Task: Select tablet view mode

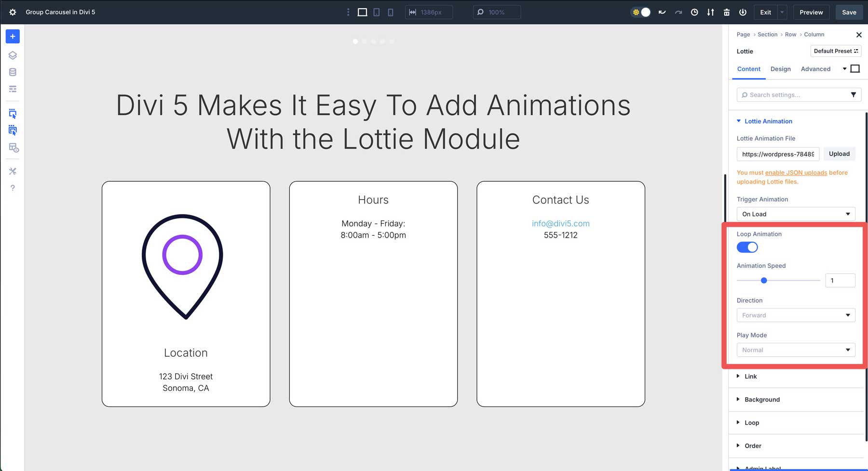Action: 377,12
